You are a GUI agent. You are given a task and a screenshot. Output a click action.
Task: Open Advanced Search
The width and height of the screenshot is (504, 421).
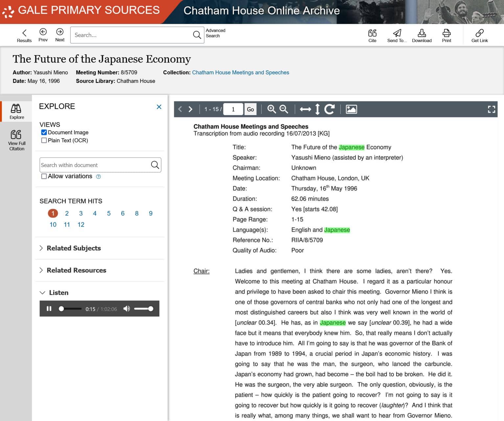click(216, 33)
